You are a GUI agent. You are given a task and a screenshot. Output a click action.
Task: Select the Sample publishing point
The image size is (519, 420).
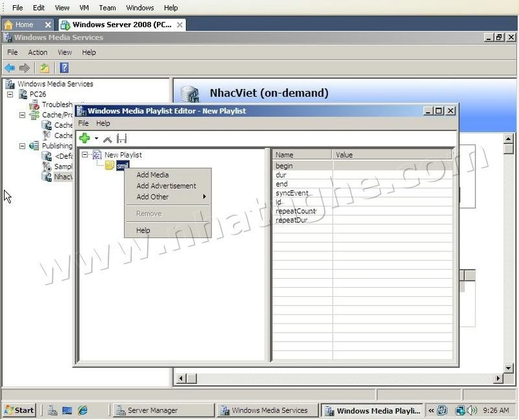pyautogui.click(x=63, y=167)
